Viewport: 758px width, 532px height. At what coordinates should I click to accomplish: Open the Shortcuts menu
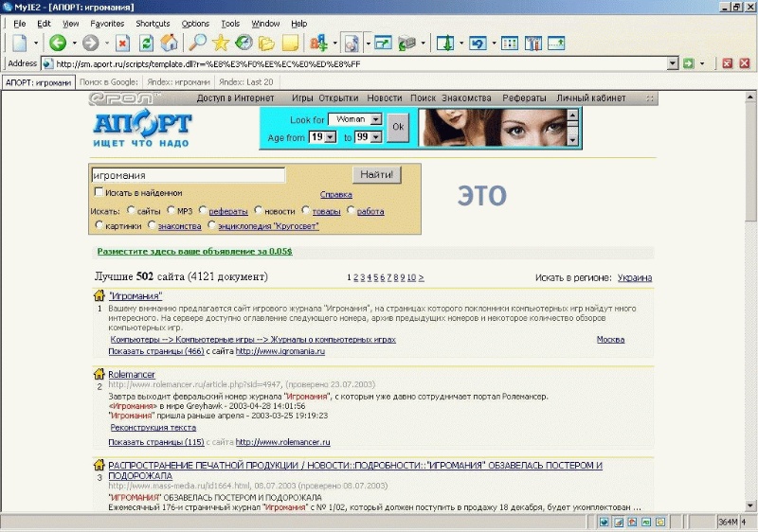[153, 23]
